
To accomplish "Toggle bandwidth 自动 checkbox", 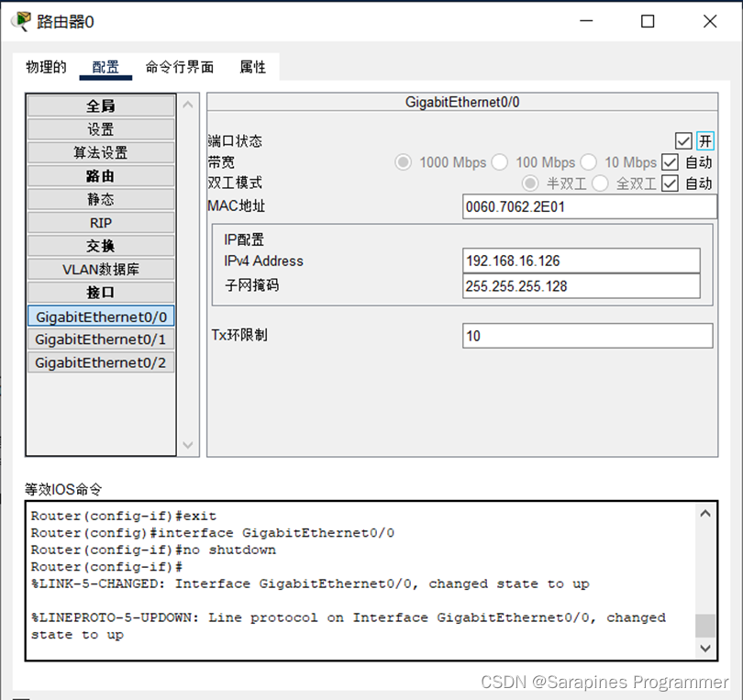I will [x=670, y=162].
